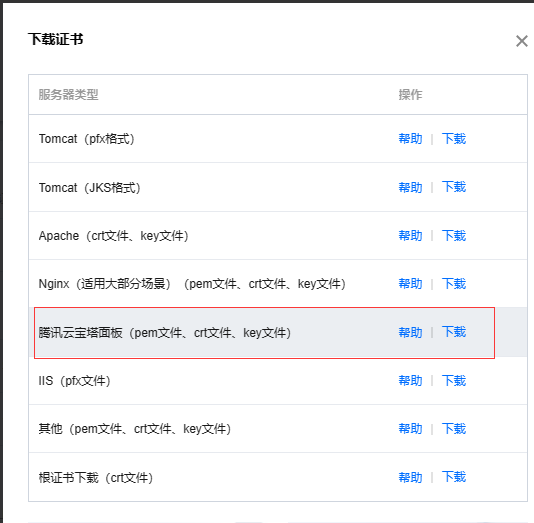Select the 腾讯云宝塔面板 row label
534x523 pixels.
(165, 333)
